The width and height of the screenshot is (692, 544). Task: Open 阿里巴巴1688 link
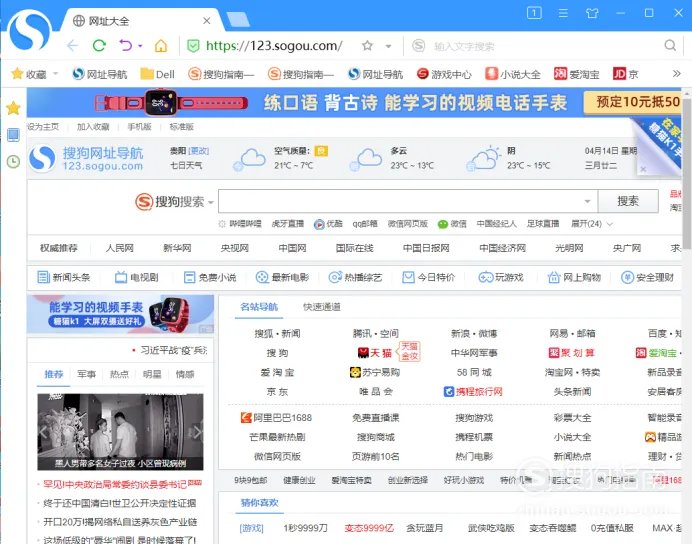[277, 417]
